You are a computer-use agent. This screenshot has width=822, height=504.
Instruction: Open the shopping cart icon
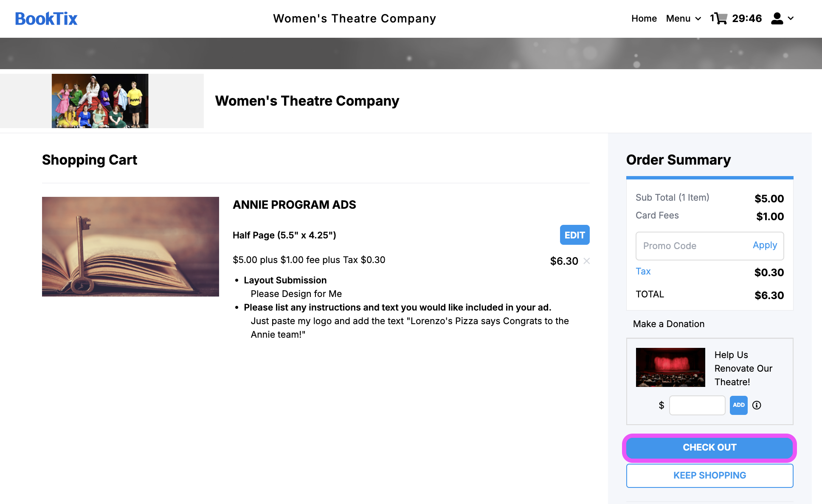[x=721, y=18]
